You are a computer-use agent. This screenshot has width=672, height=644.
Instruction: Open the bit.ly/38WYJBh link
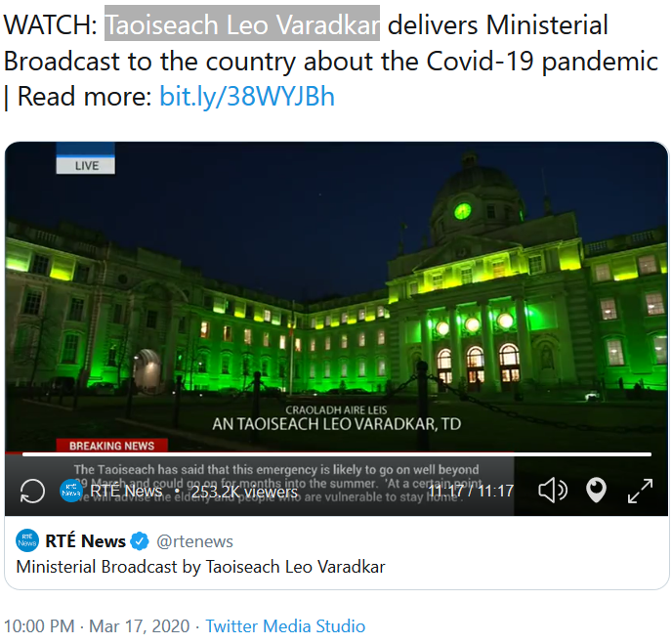click(247, 96)
